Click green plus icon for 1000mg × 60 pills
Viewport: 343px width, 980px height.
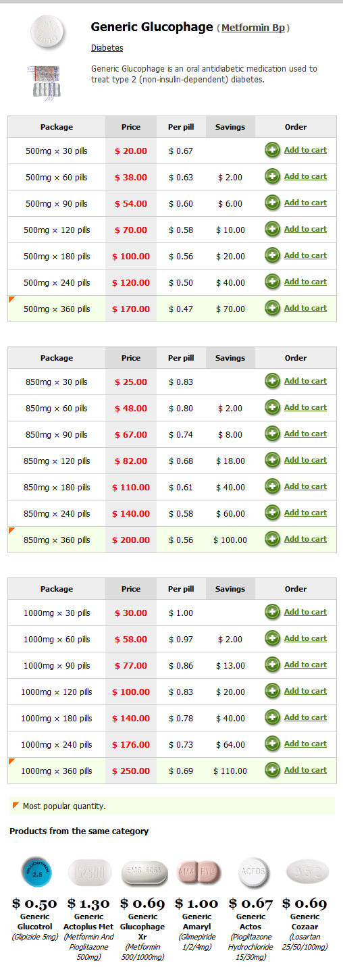272,638
